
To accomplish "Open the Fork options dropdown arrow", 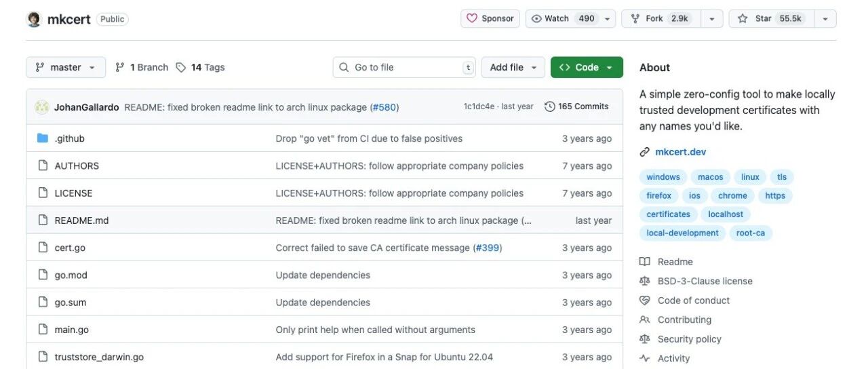I will pyautogui.click(x=711, y=18).
